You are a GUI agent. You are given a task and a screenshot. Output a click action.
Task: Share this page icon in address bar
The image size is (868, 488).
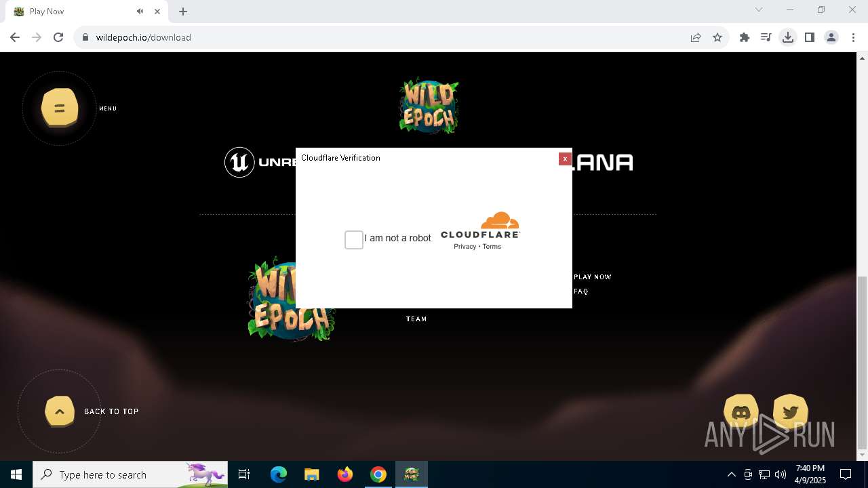click(x=696, y=37)
